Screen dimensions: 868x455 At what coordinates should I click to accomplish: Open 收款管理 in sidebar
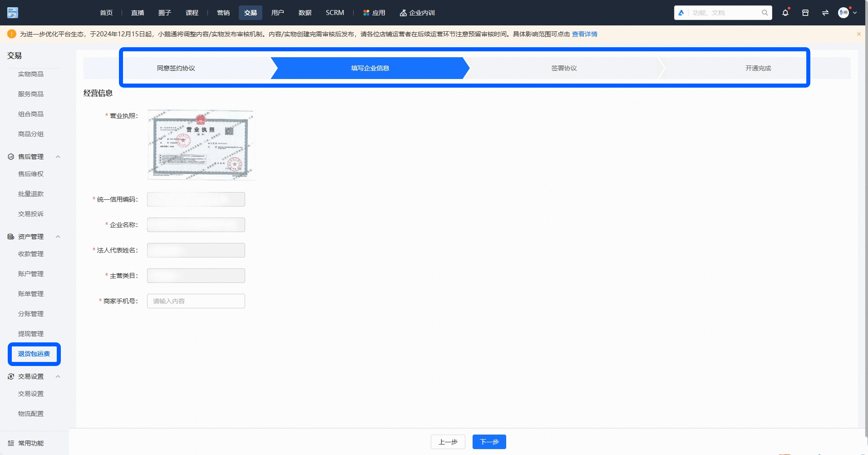coord(31,254)
